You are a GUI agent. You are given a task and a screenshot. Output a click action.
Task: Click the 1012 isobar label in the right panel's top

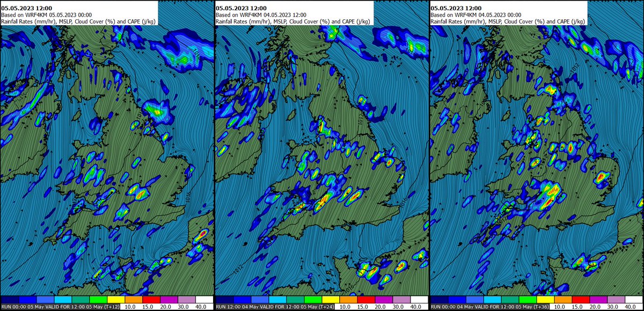point(574,68)
